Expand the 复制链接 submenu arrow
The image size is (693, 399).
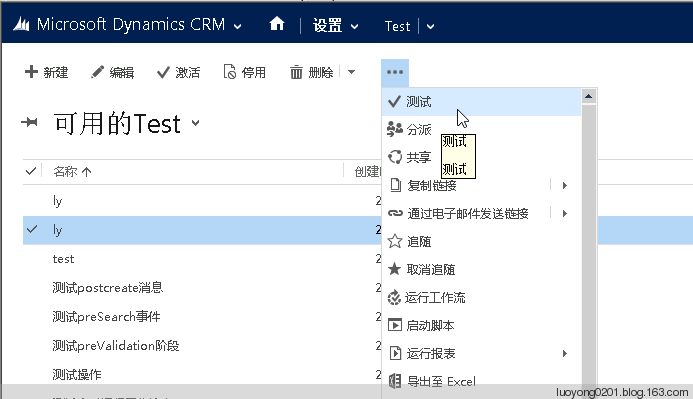pyautogui.click(x=565, y=185)
